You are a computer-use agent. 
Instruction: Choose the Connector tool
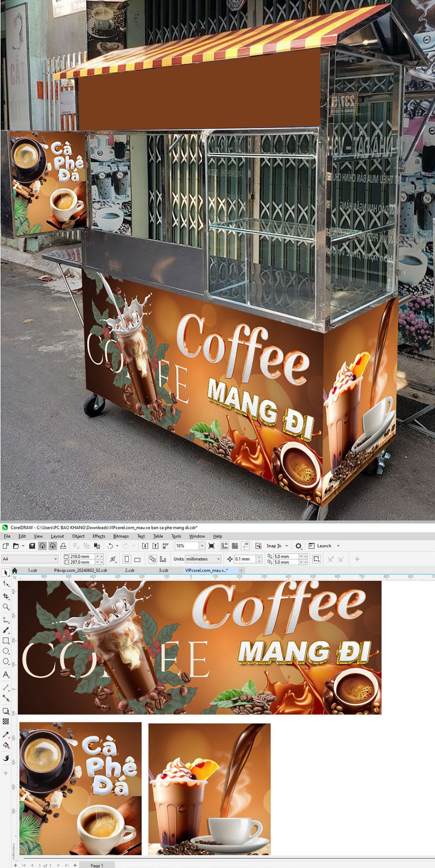[6, 698]
